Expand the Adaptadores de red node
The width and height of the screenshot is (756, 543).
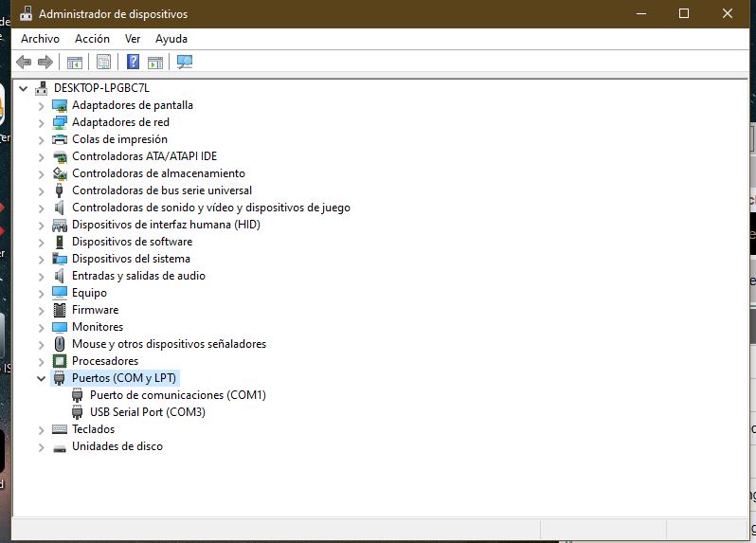(41, 123)
